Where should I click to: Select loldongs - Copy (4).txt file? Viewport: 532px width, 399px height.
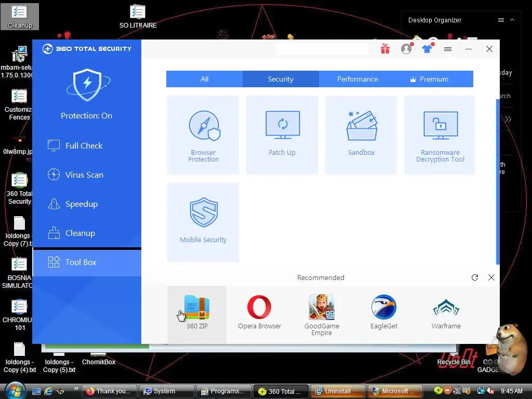tap(20, 358)
